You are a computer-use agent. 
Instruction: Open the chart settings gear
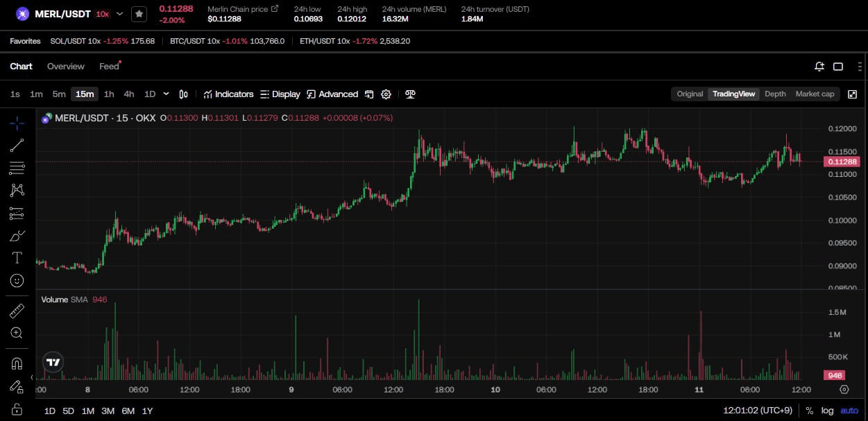tap(386, 94)
